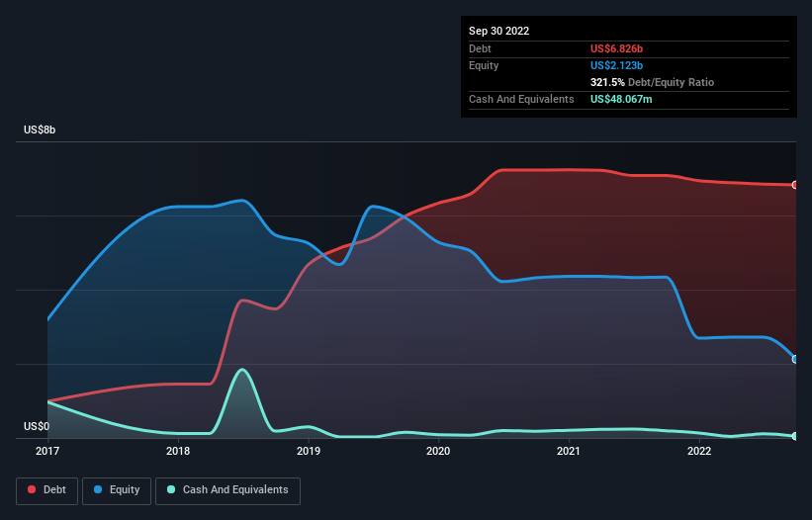Click the US$2.123b equity value

tap(616, 65)
